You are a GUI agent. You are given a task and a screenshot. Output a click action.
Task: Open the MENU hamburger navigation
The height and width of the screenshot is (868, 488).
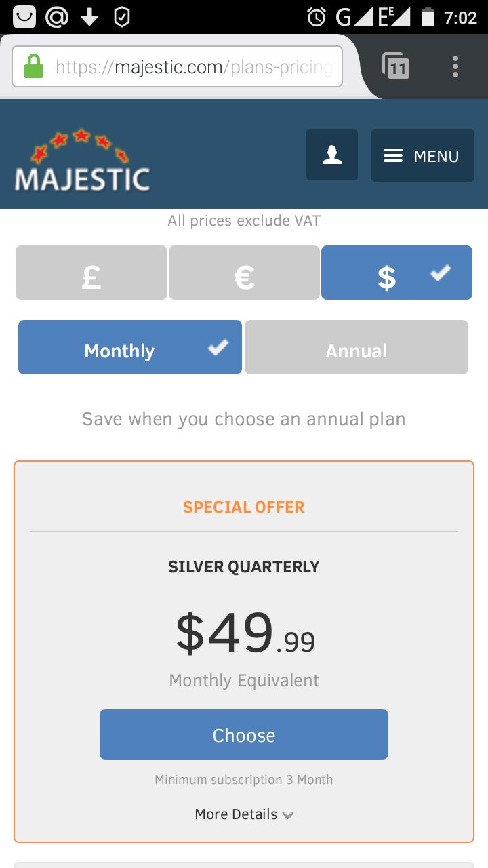(422, 155)
